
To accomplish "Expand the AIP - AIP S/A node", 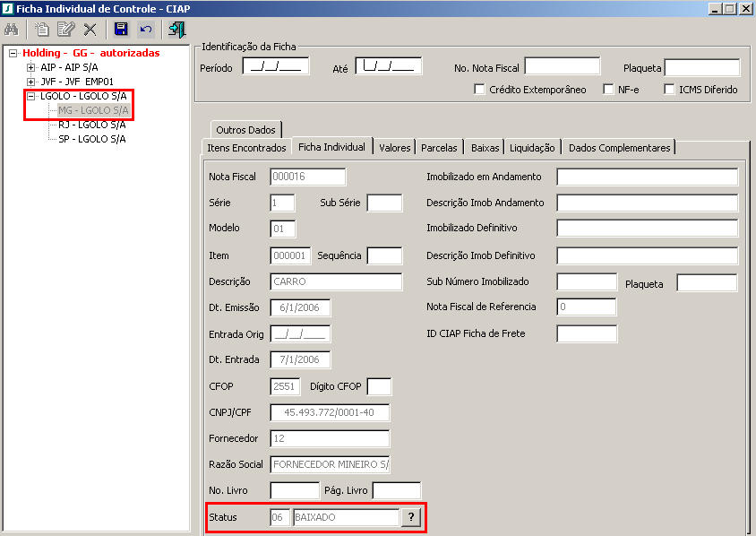I will click(x=31, y=67).
